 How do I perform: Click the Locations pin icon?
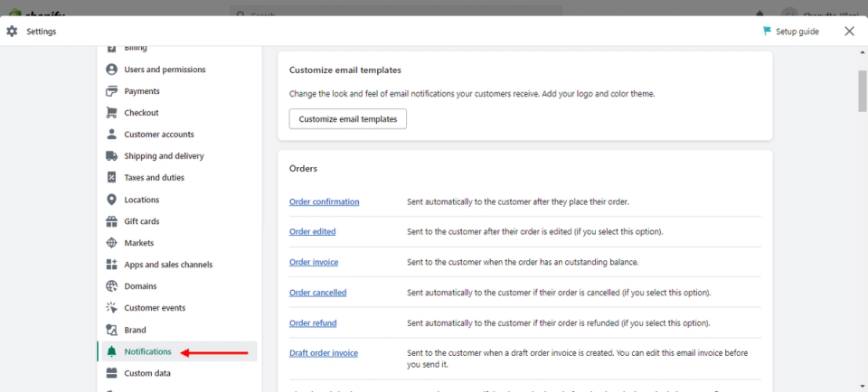[112, 200]
